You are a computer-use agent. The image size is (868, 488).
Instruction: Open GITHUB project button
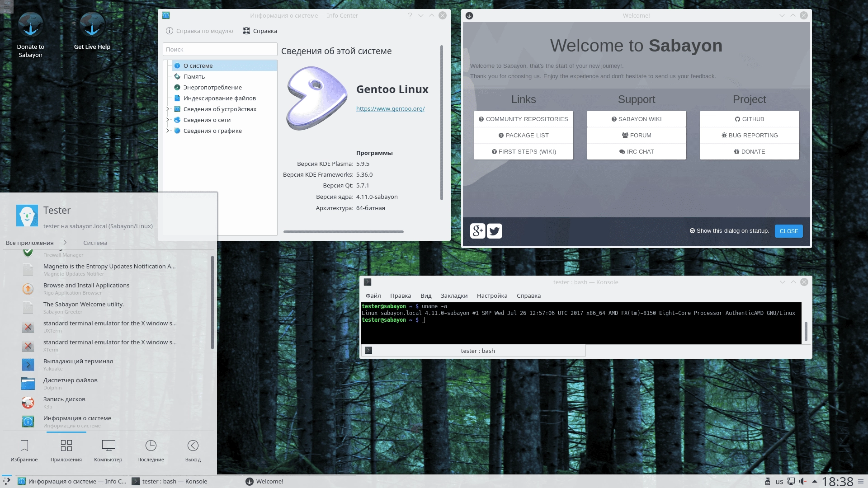[750, 119]
